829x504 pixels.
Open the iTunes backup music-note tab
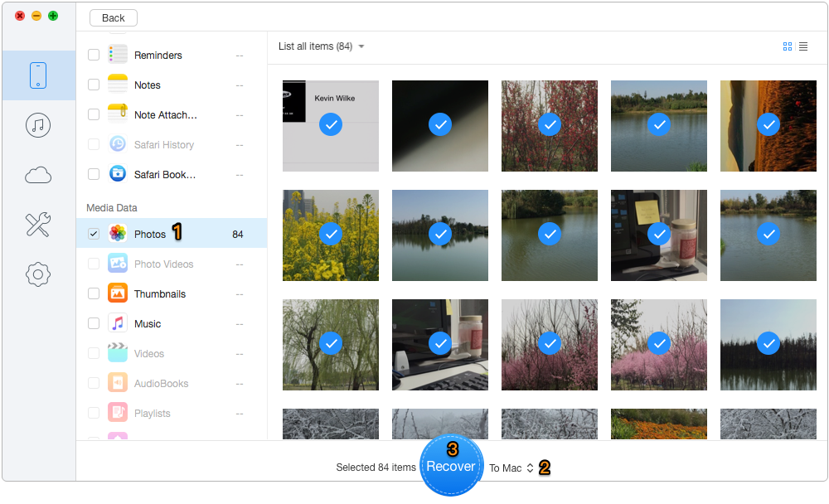38,125
